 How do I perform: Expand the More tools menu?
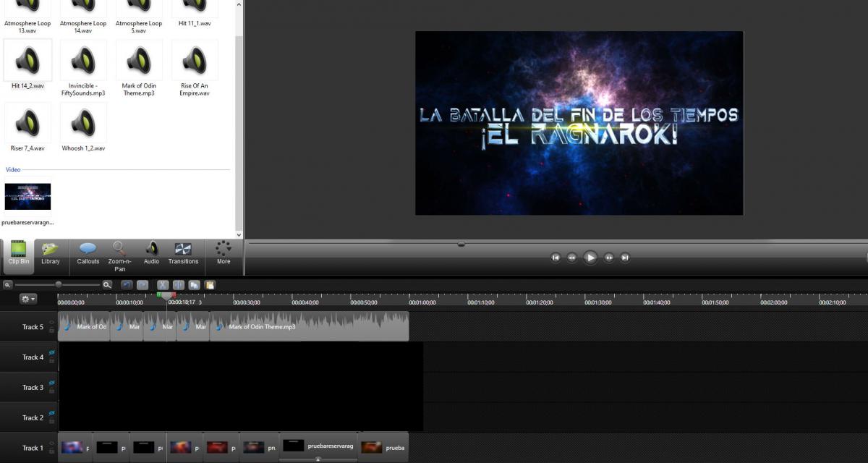(x=224, y=253)
